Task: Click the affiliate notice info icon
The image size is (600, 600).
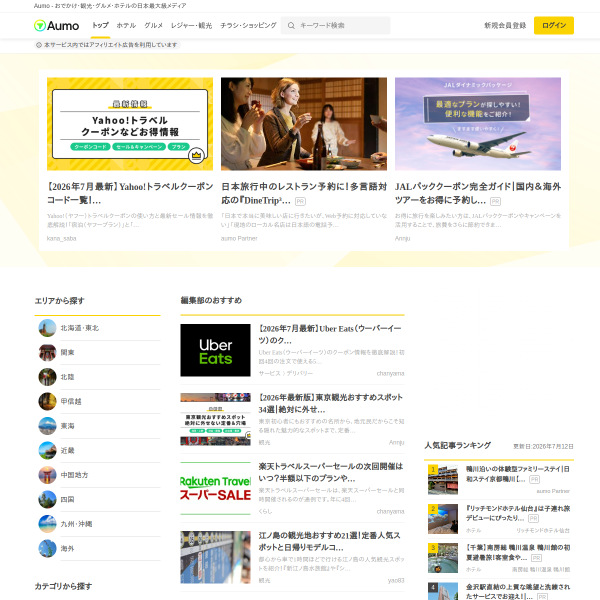Action: (39, 45)
